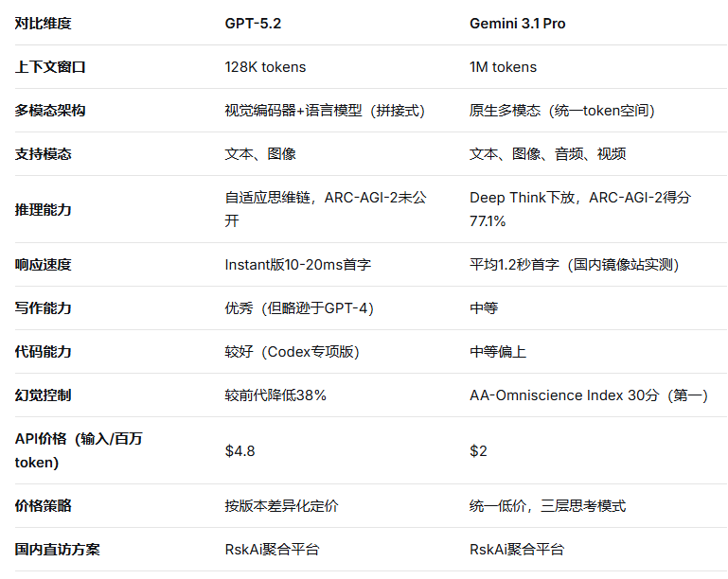Click 'RskAi聚合平台' under GPT-5.2 column

(272, 550)
